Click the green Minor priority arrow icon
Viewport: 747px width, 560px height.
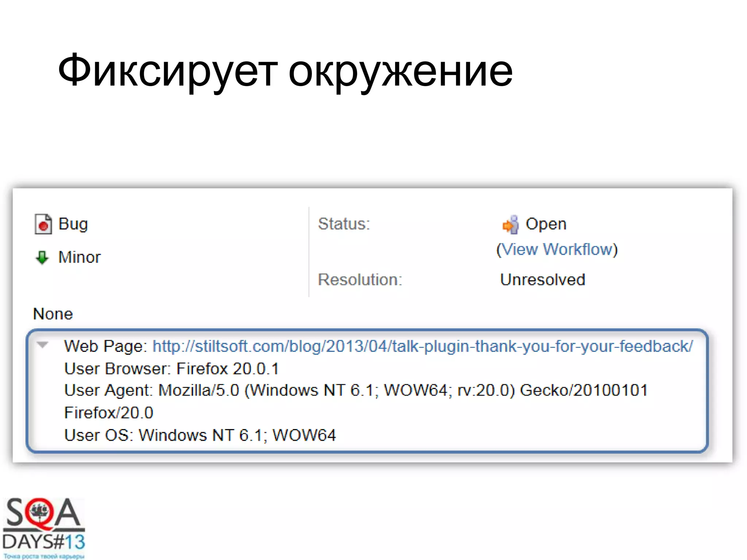pyautogui.click(x=42, y=257)
